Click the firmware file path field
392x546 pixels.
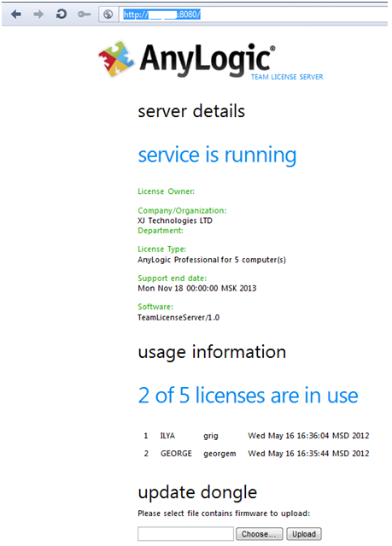point(185,534)
